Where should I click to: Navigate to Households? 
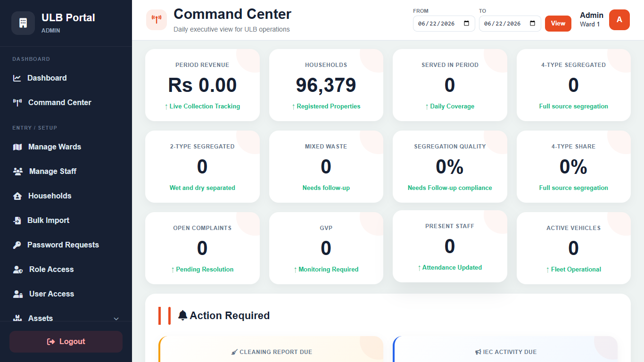66,196
